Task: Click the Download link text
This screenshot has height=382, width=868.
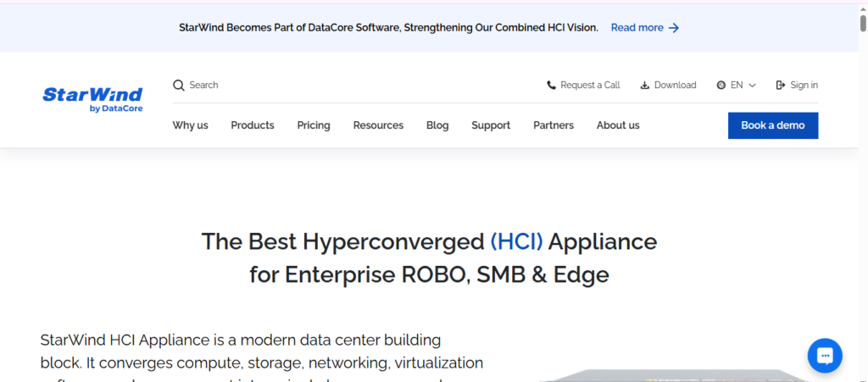Action: pos(676,86)
